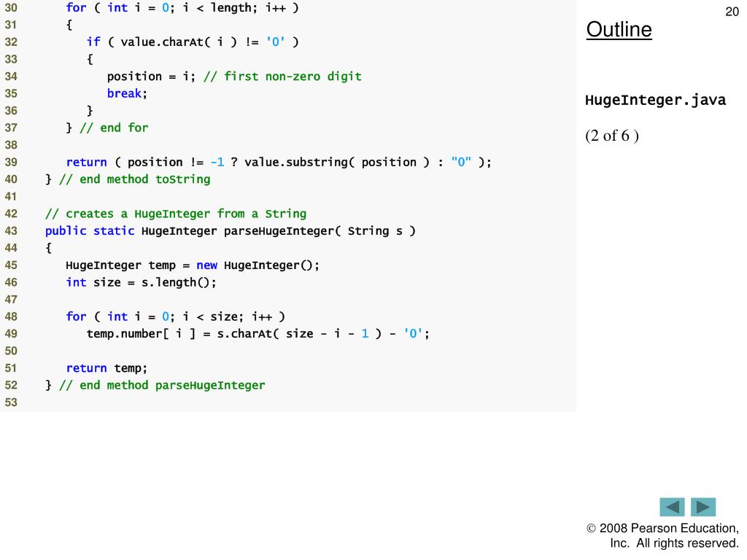The image size is (747, 560).
Task: Click the parseHugeInteger method signature
Action: tap(231, 231)
